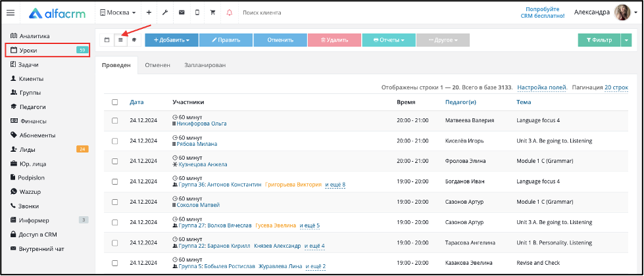644x276 pixels.
Task: Open the hamburger menu icon
Action: [11, 12]
